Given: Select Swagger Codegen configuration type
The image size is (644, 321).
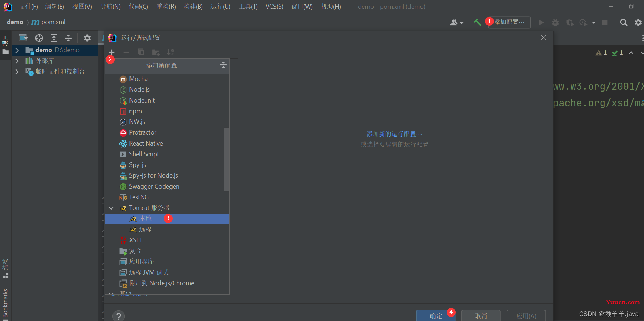Looking at the screenshot, I should (x=167, y=186).
